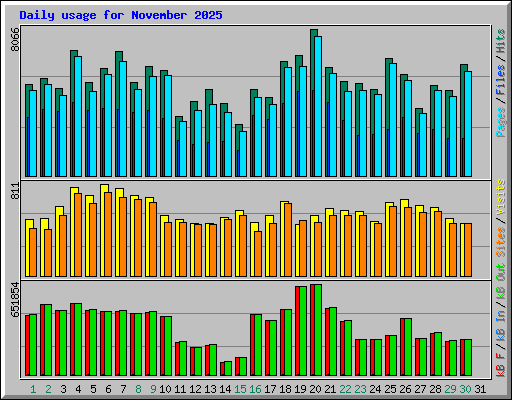Click the 'Daily usage for November 2025' title
Viewport: 512px width, 400px height.
(121, 15)
